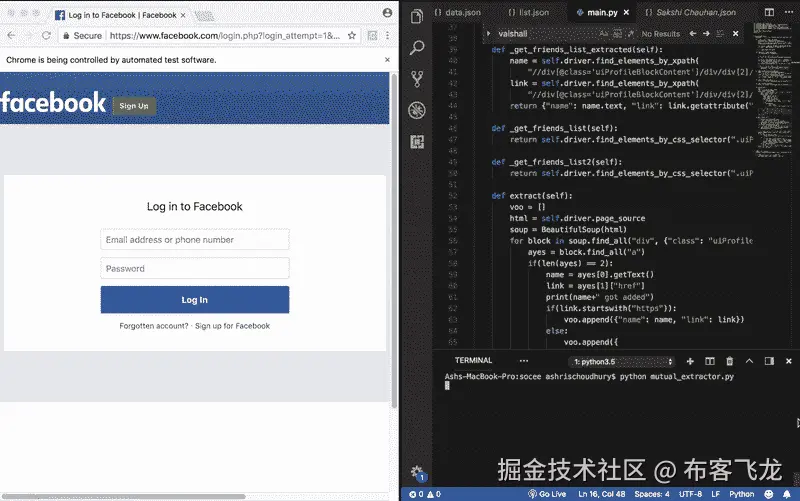Open Chrome profile avatar icon
The width and height of the screenshot is (800, 501).
tap(387, 13)
